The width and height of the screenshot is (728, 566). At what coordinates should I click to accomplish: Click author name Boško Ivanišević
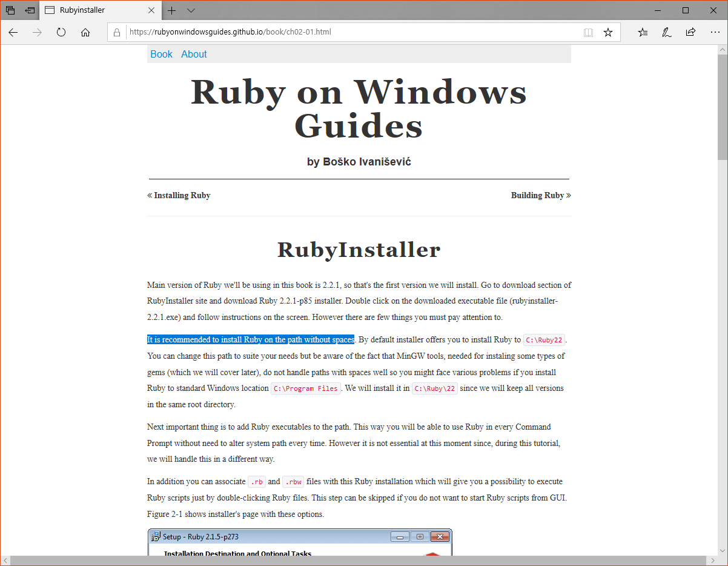click(367, 162)
